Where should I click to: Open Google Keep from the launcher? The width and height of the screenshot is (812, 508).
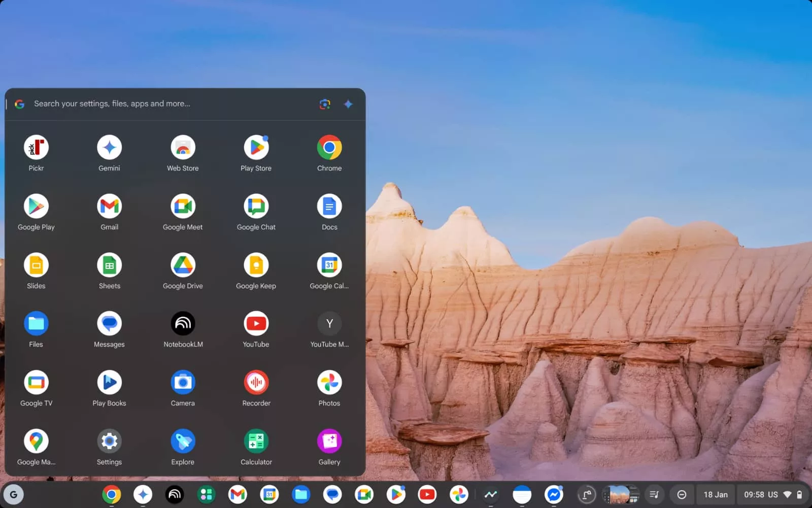tap(256, 265)
